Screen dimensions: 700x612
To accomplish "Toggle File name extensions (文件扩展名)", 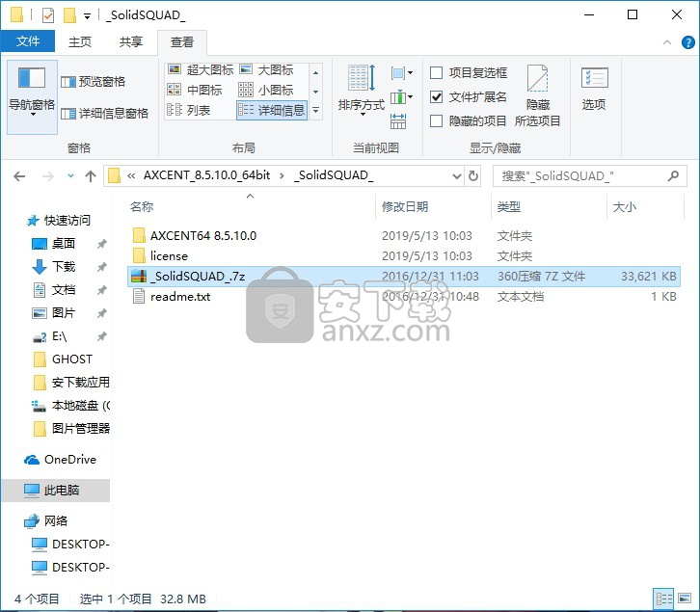I will 469,96.
